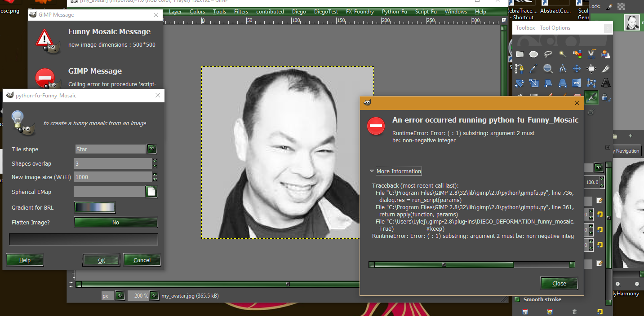Select the Text tool
644x316 pixels.
[606, 83]
